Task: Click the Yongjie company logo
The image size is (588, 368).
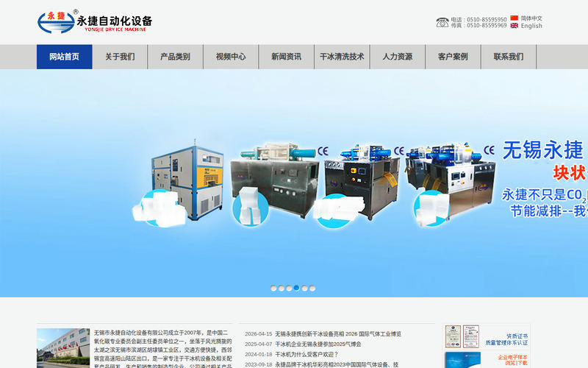Action: (x=95, y=21)
